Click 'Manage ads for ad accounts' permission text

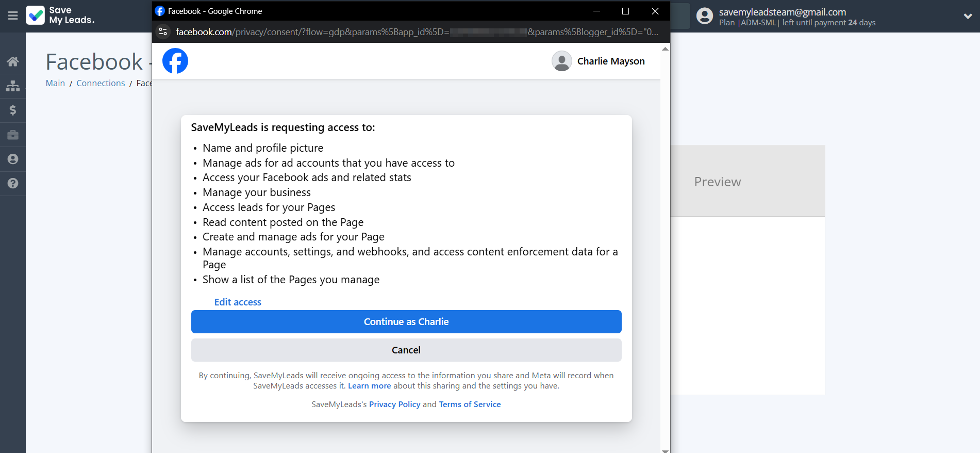[x=328, y=163]
